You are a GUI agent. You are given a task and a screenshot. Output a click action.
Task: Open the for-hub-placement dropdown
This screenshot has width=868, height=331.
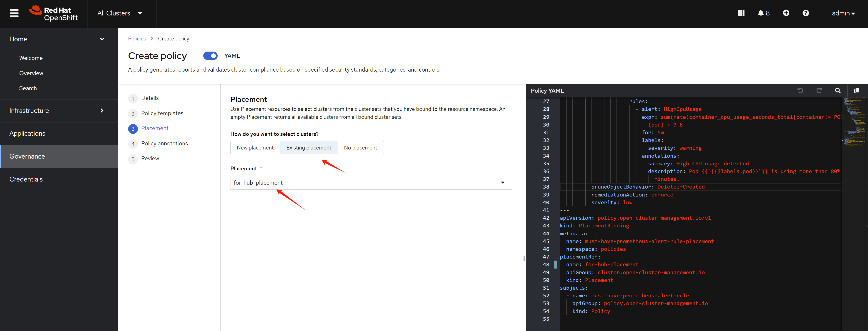pyautogui.click(x=371, y=183)
